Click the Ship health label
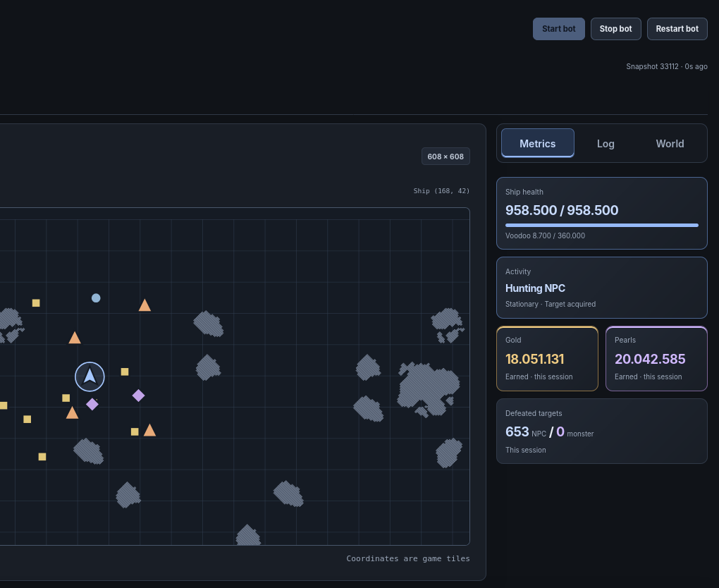 point(524,192)
